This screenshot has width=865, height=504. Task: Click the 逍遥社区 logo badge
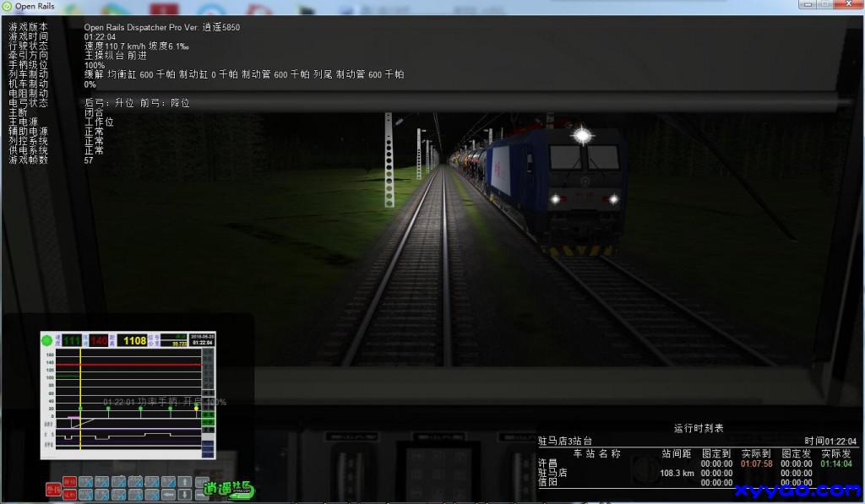click(x=227, y=488)
